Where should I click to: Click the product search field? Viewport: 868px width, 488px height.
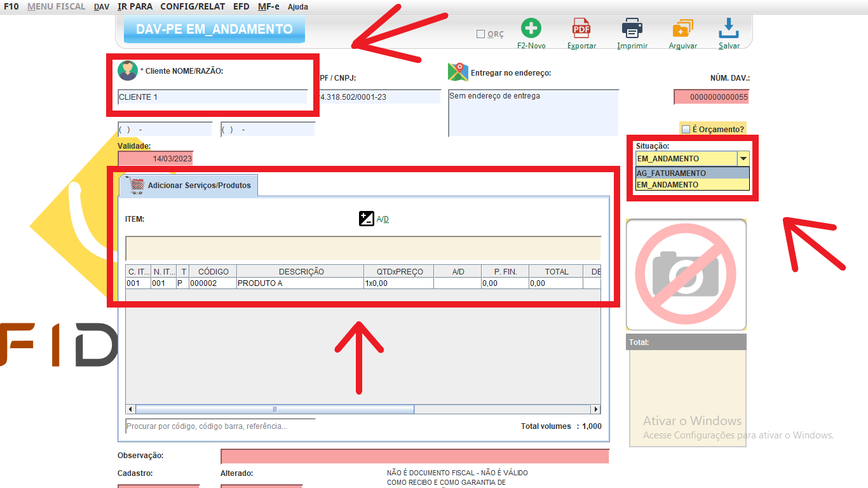tap(219, 426)
